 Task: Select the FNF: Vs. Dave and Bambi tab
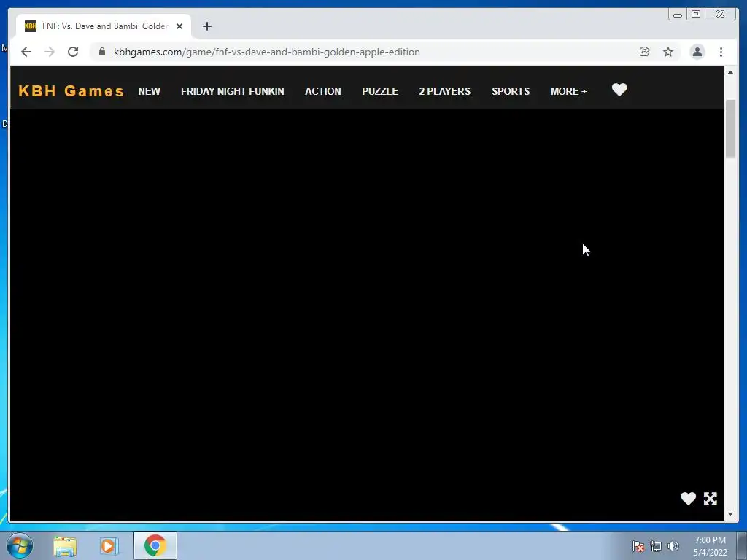104,26
